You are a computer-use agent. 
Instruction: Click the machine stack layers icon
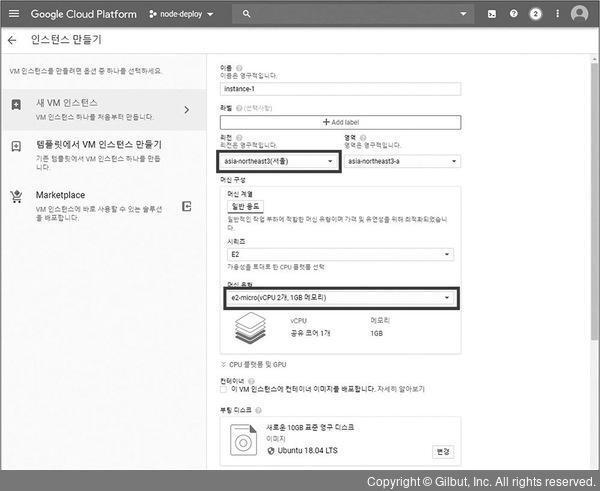(250, 328)
